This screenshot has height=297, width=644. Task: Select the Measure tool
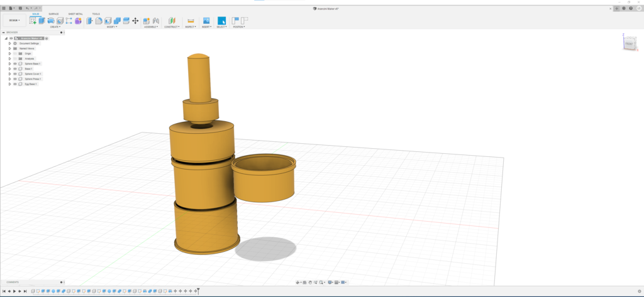[x=190, y=21]
